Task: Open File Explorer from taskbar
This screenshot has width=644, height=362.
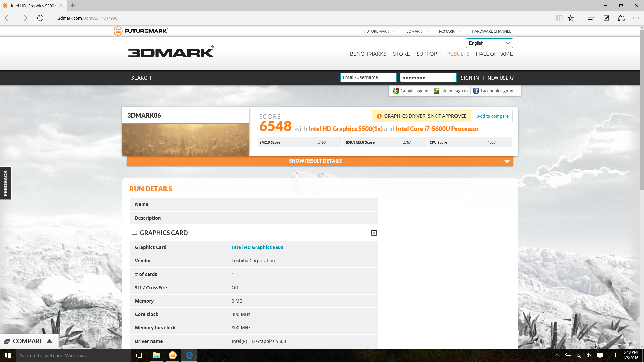Action: (156, 355)
